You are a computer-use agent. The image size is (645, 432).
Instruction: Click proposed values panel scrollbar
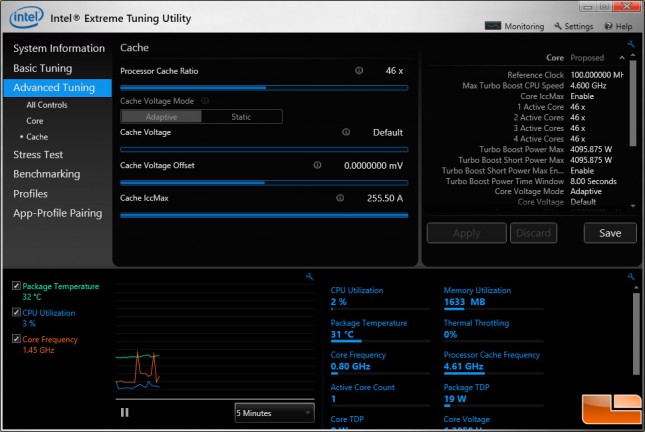pyautogui.click(x=633, y=103)
